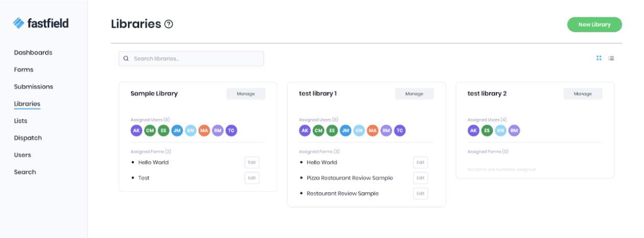This screenshot has width=644, height=238.
Task: Navigate to the Dispatch section
Action: (28, 138)
